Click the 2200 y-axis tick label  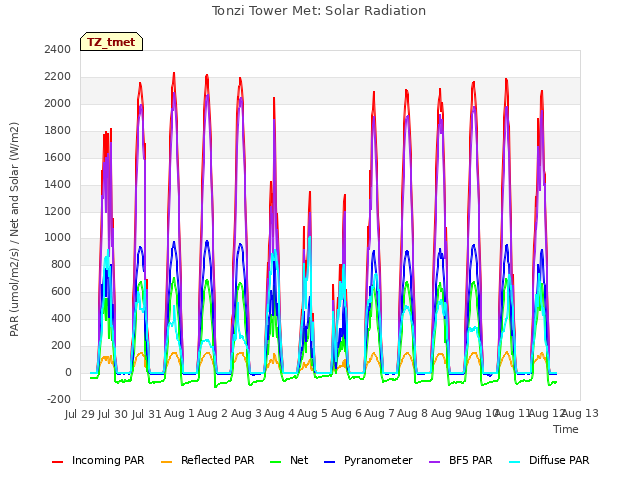point(58,76)
